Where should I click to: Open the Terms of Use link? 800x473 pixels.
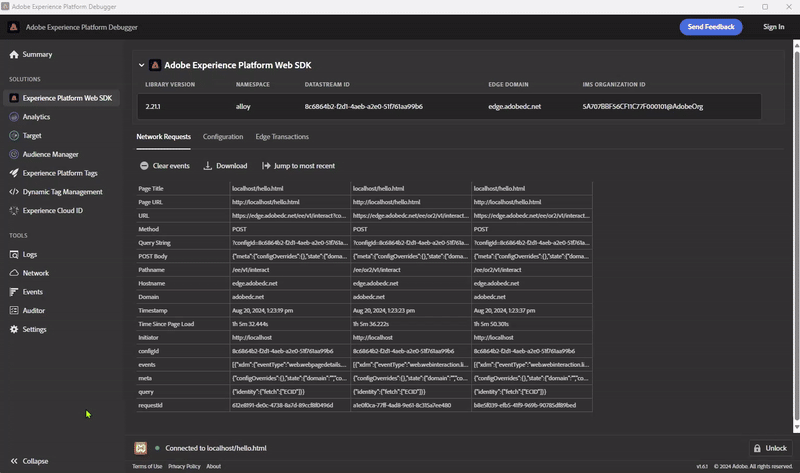click(147, 466)
